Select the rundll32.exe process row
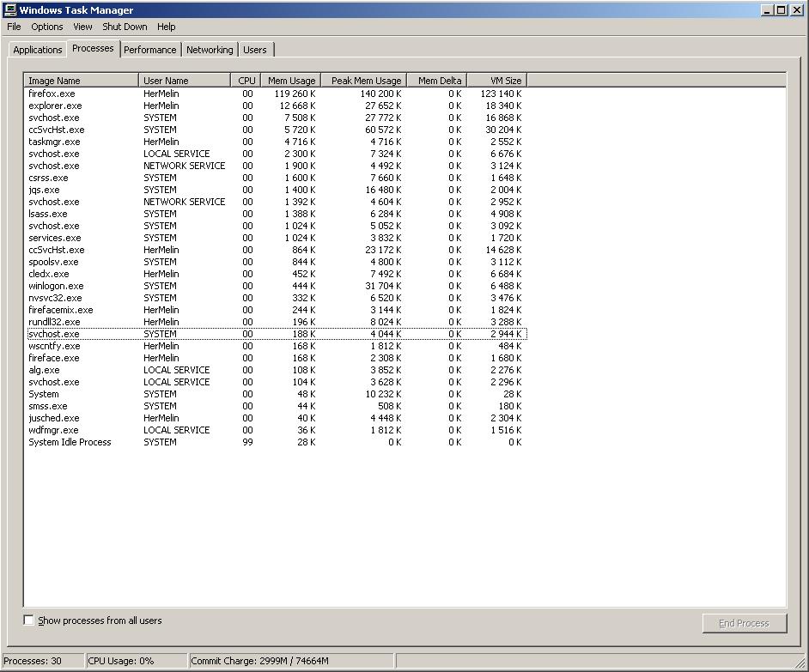This screenshot has width=809, height=672. pos(277,322)
